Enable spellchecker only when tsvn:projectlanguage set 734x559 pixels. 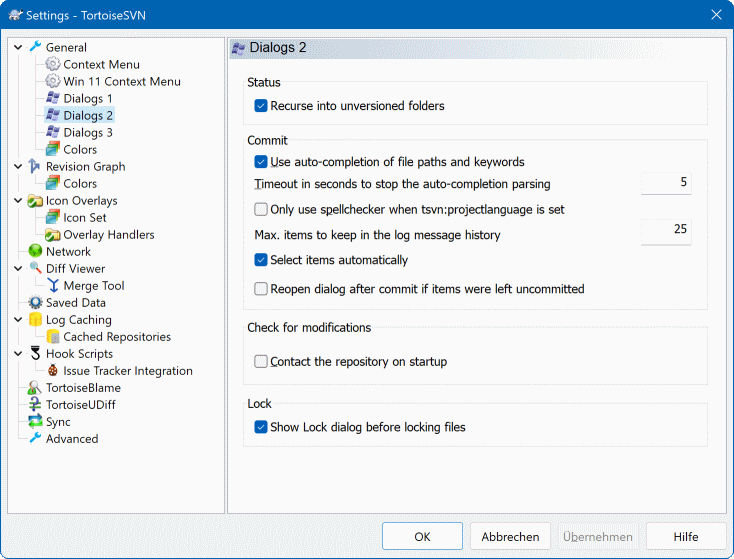click(261, 209)
